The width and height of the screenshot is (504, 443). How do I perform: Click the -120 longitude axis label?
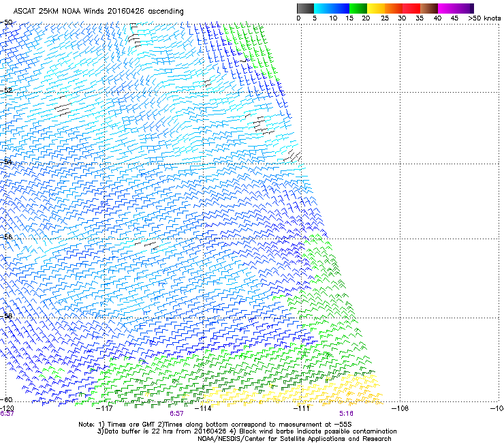[7, 408]
